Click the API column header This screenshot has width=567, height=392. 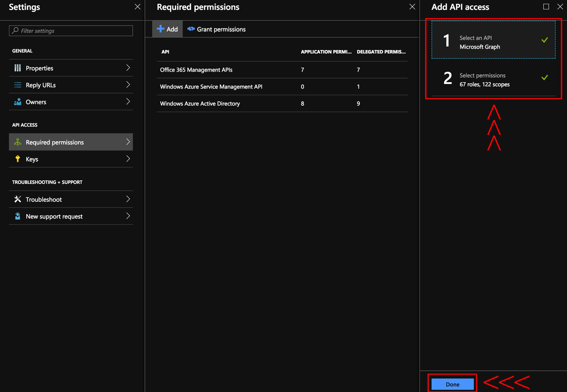click(x=165, y=52)
